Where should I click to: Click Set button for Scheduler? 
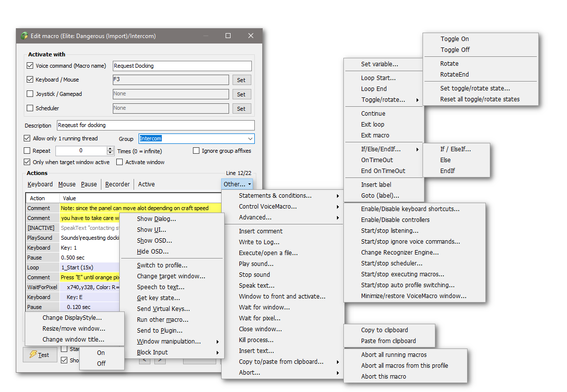(241, 108)
